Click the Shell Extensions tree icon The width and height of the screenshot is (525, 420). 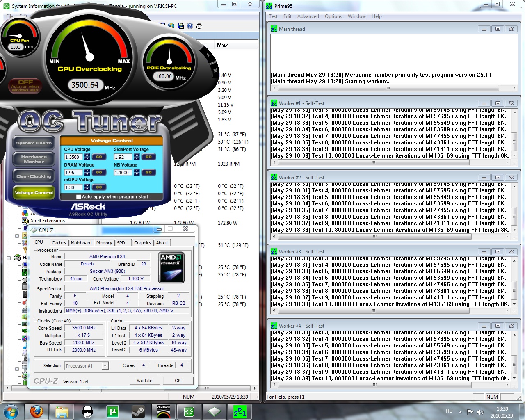click(25, 221)
